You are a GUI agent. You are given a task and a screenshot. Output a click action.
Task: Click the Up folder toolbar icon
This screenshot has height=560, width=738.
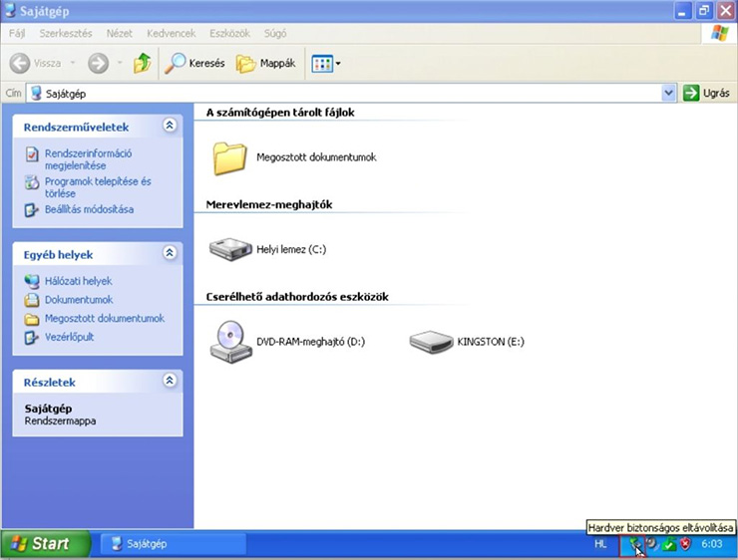tap(143, 63)
